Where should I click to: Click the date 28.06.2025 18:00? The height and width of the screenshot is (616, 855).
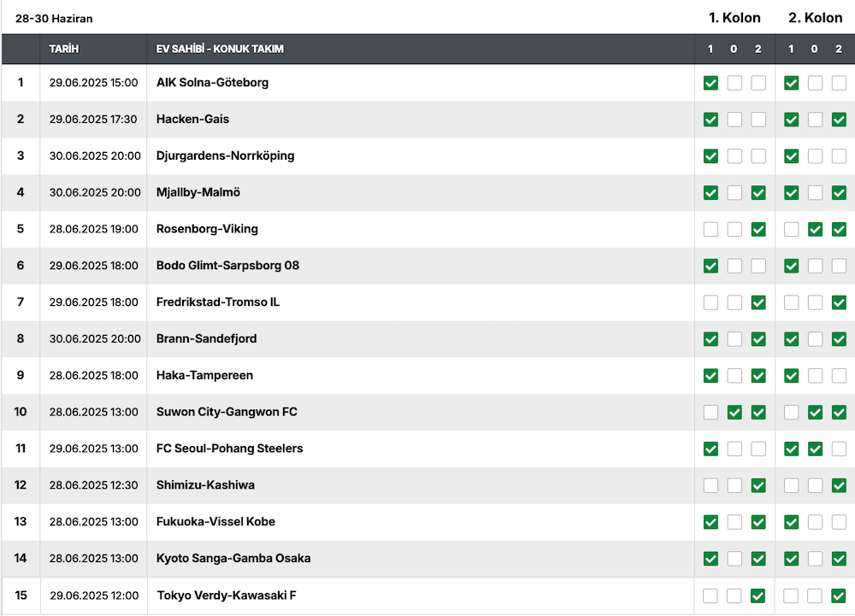[94, 375]
